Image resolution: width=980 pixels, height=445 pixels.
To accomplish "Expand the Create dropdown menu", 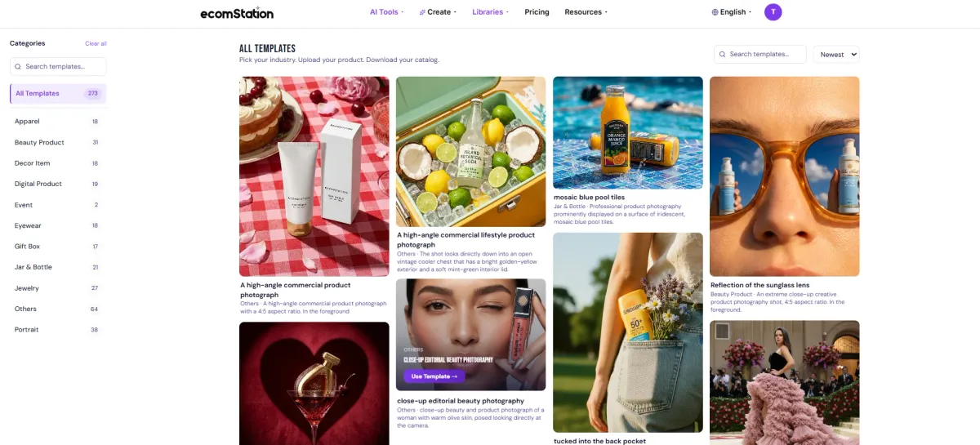I will coord(438,12).
